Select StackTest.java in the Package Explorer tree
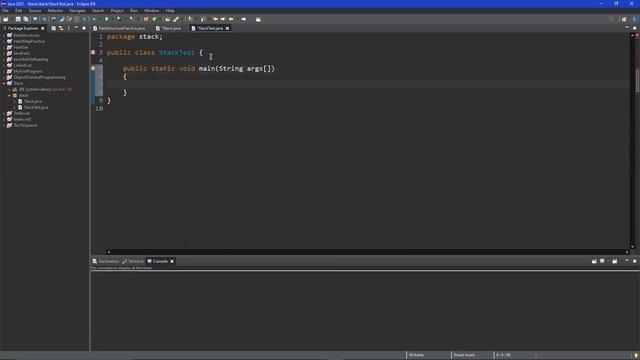 tap(36, 107)
